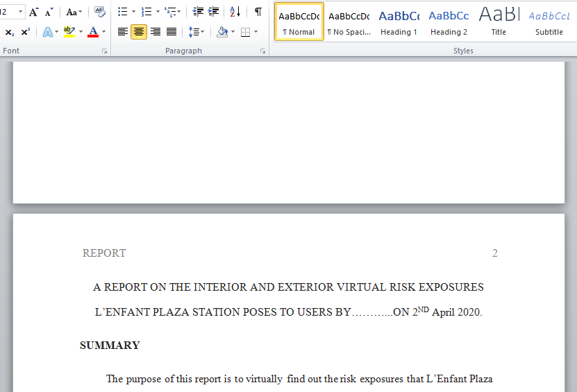Apply the Title style
The height and width of the screenshot is (392, 577).
coord(499,22)
